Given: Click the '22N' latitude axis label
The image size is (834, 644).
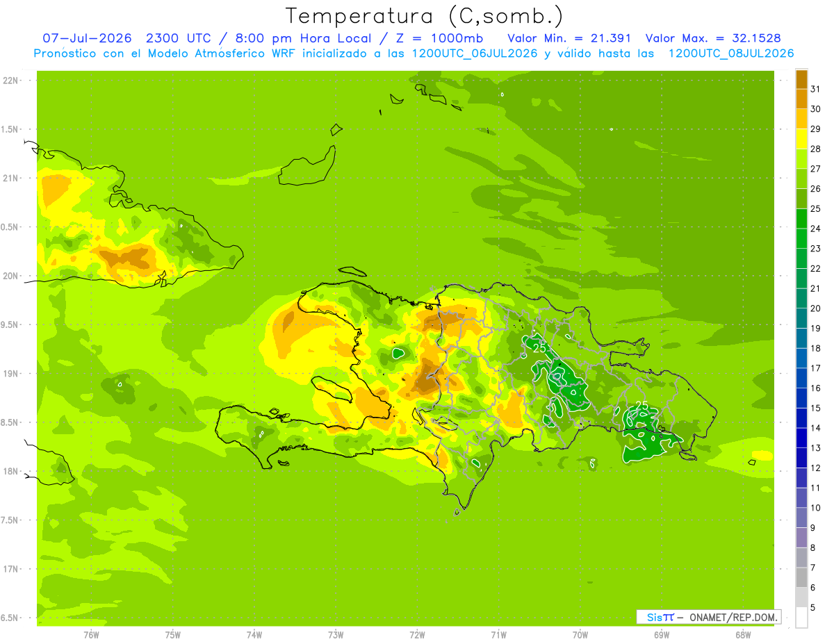Looking at the screenshot, I should tap(10, 81).
